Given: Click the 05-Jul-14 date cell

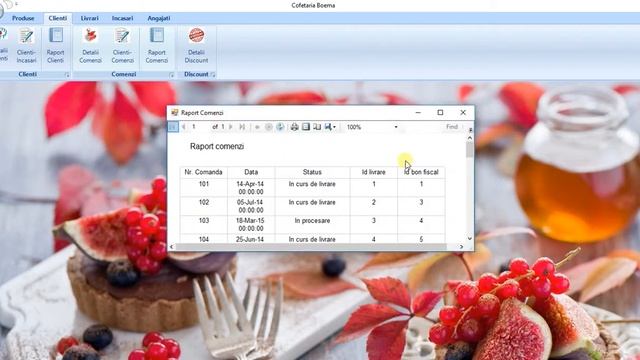Looking at the screenshot, I should pos(250,206).
